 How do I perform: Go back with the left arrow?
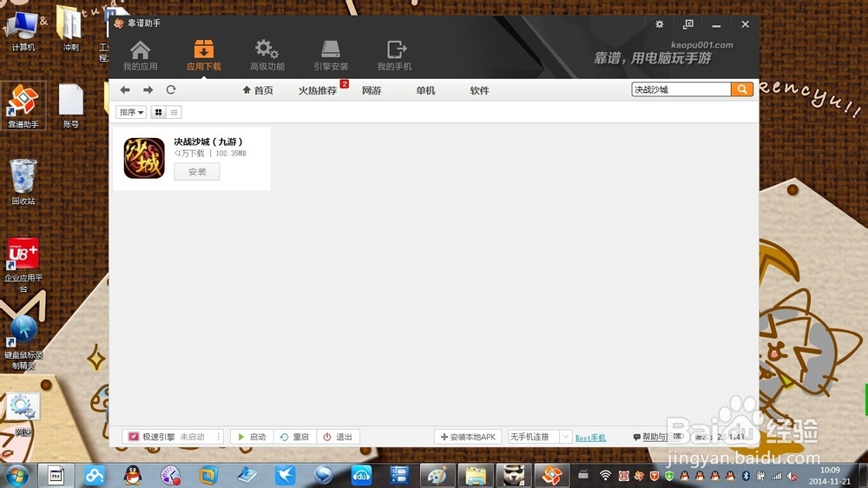125,89
